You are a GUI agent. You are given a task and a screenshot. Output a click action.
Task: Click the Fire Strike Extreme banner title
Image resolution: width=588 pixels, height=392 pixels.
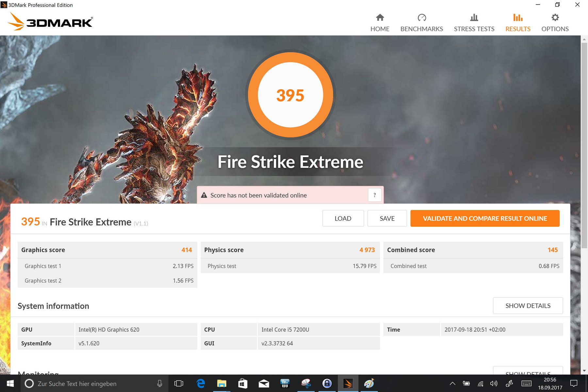[x=290, y=162]
